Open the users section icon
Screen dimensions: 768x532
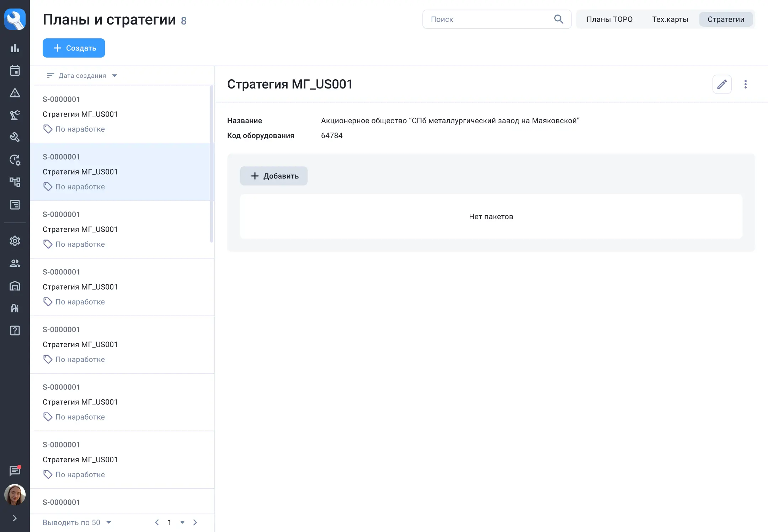click(x=15, y=263)
